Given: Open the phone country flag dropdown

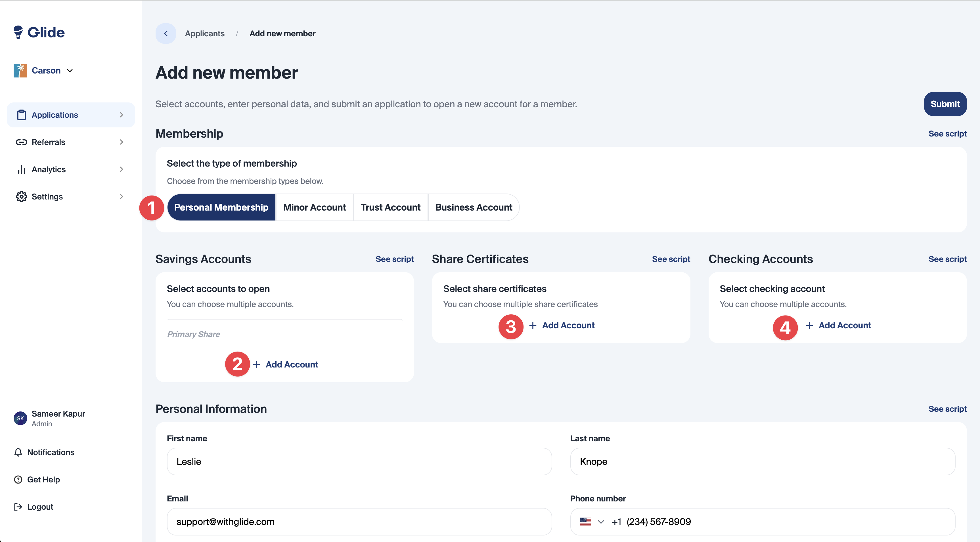Looking at the screenshot, I should point(592,522).
